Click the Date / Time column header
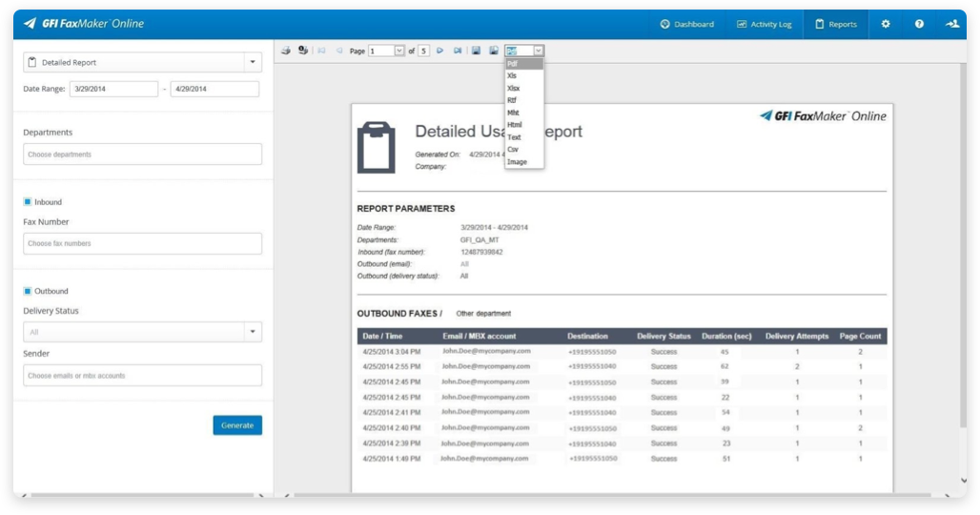Image resolution: width=980 pixels, height=515 pixels. tap(382, 337)
